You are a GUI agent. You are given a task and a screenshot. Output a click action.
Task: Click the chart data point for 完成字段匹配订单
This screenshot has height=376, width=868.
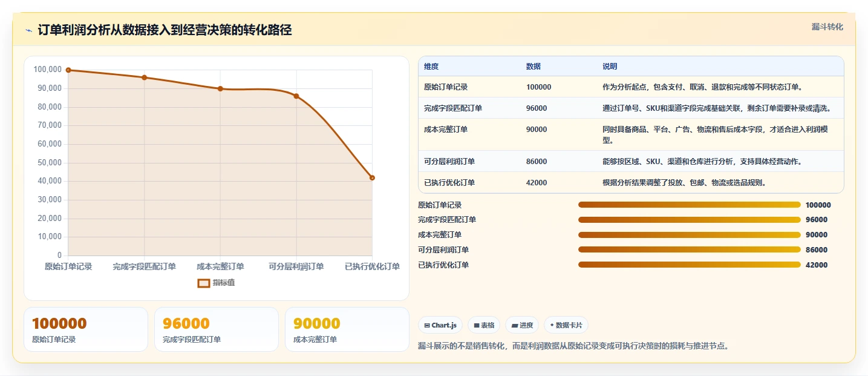pos(144,78)
